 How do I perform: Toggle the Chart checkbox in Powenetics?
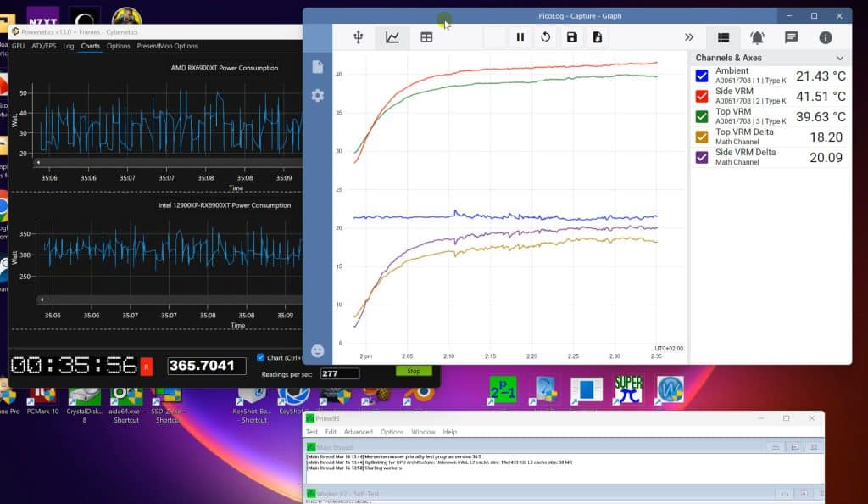pyautogui.click(x=261, y=357)
